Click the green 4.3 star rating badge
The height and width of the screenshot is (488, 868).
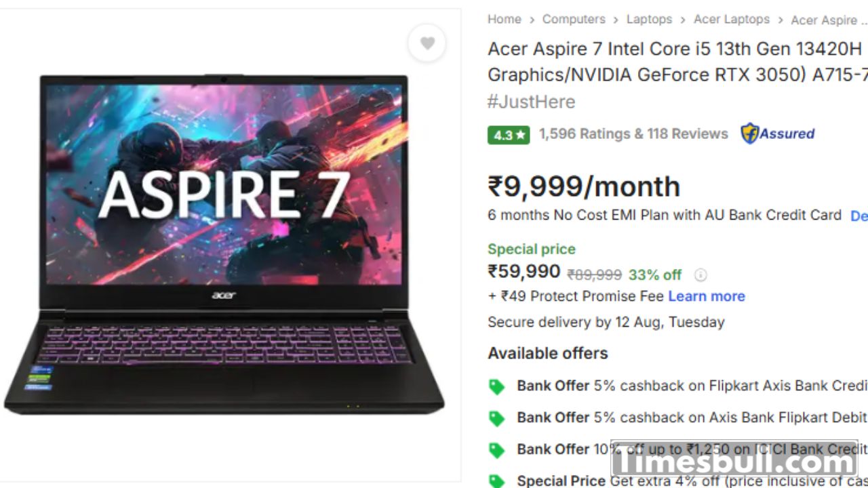(x=508, y=135)
